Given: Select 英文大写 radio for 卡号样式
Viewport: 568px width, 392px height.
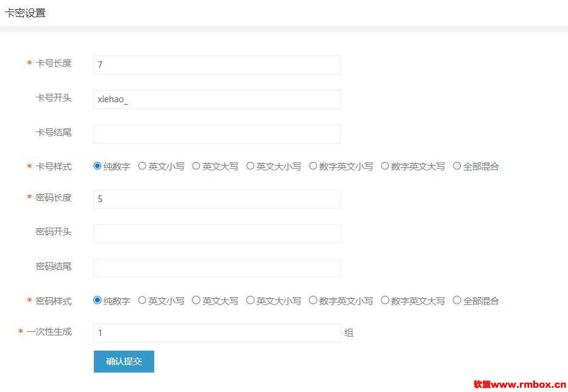Looking at the screenshot, I should pos(196,166).
